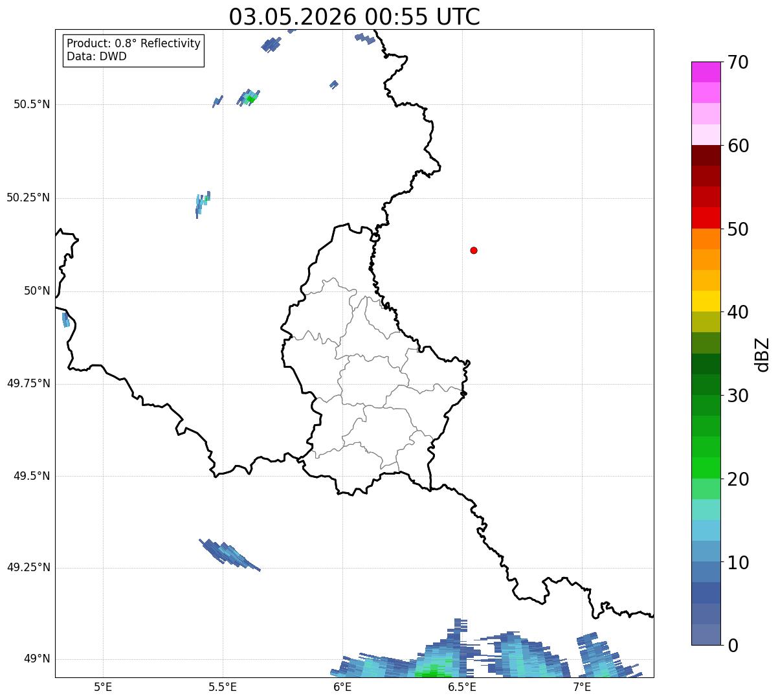Click the dBZ colorbar axis label
Screen dimensions: 778x700
[762, 354]
